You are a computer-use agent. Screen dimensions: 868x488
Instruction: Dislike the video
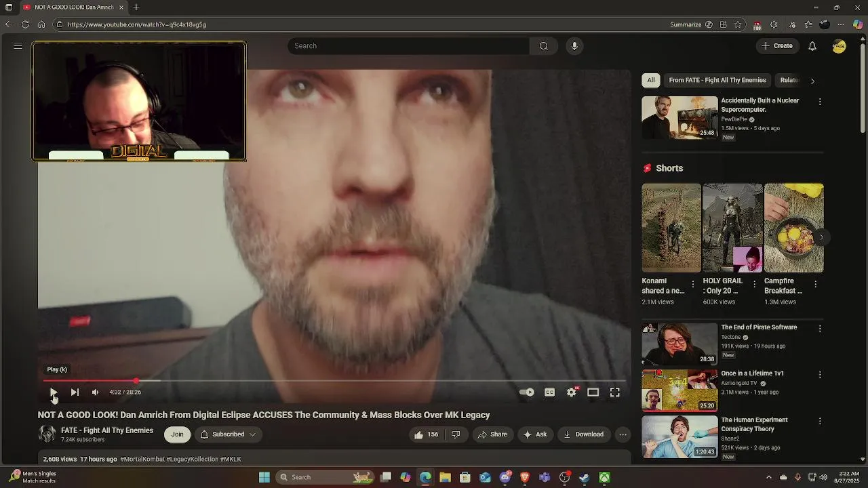[x=456, y=434]
